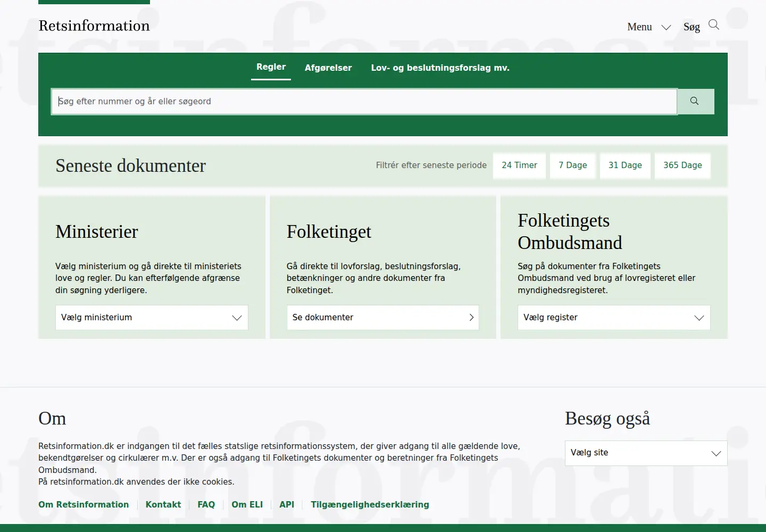Switch to the Regler tab
Screen dimensions: 766x532
(271, 67)
